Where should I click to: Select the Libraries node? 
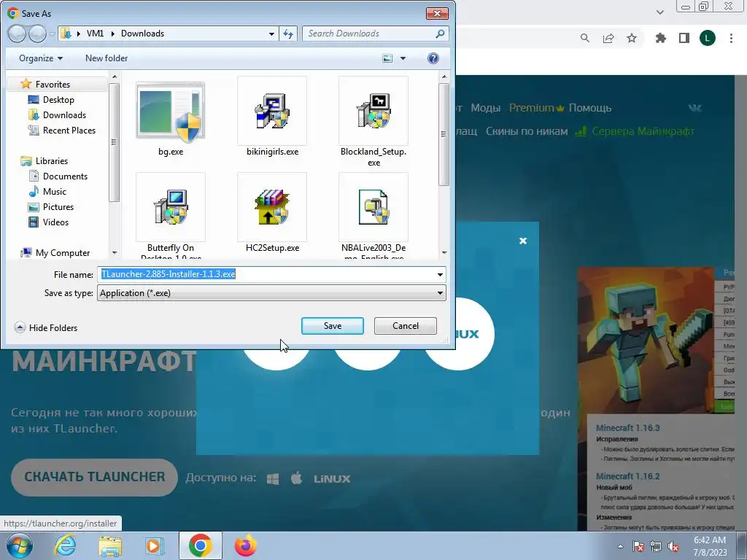point(44,161)
